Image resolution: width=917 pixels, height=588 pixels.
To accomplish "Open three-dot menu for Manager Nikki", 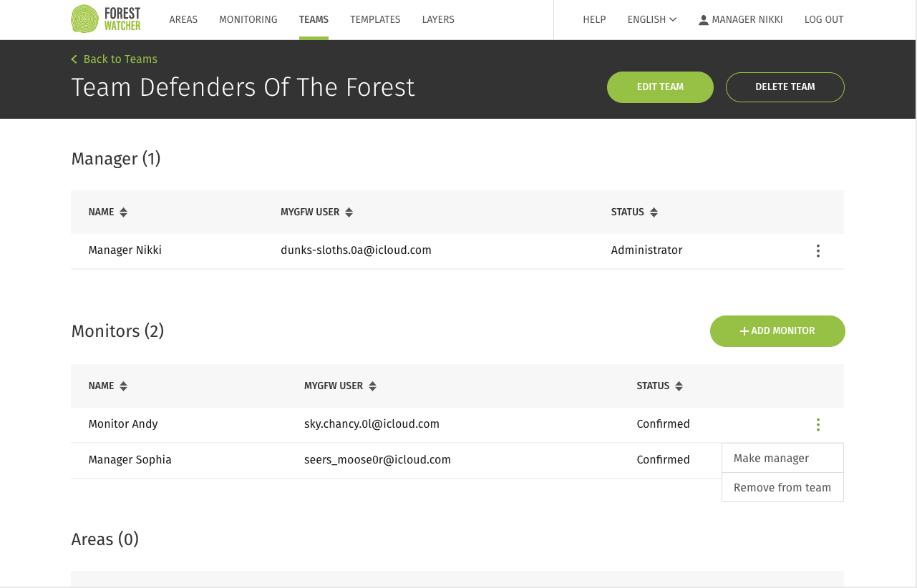I will (x=817, y=251).
